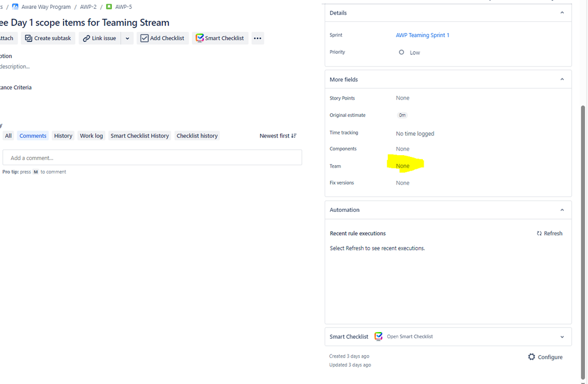Screen dimensions: 588x384
Task: Toggle the Newest first sort order
Action: coord(278,136)
